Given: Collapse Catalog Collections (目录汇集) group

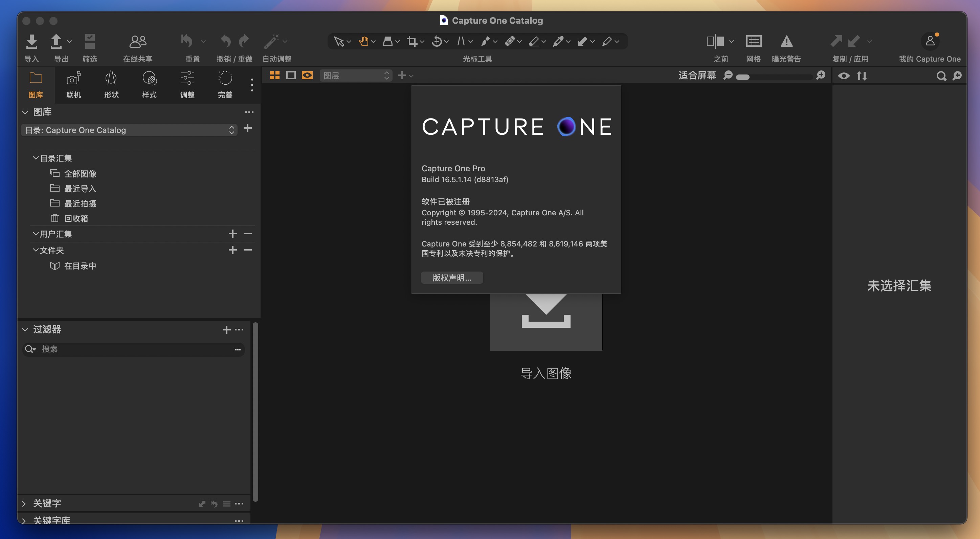Looking at the screenshot, I should click(36, 157).
